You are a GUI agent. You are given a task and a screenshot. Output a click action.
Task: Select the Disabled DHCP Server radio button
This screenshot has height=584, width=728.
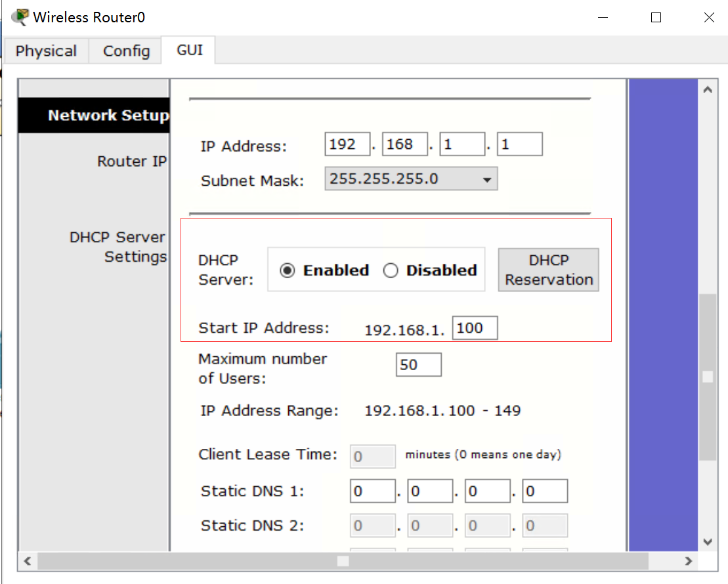pyautogui.click(x=391, y=270)
